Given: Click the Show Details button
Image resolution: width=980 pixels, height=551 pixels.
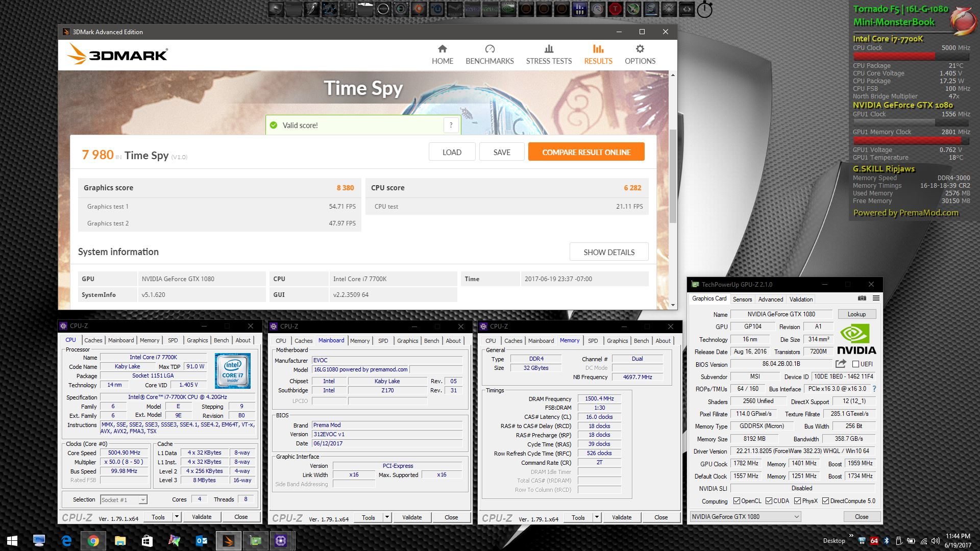Looking at the screenshot, I should point(609,252).
